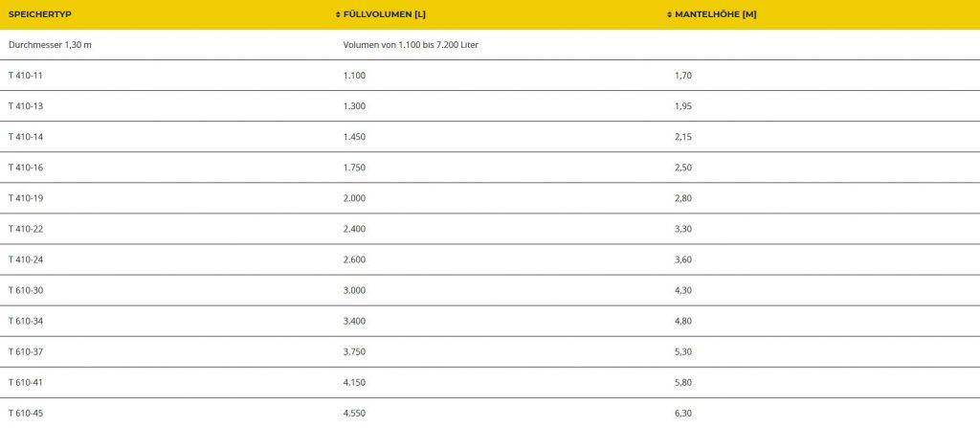The height and width of the screenshot is (428, 980).
Task: Select the T 410-24 entry
Action: pos(26,259)
